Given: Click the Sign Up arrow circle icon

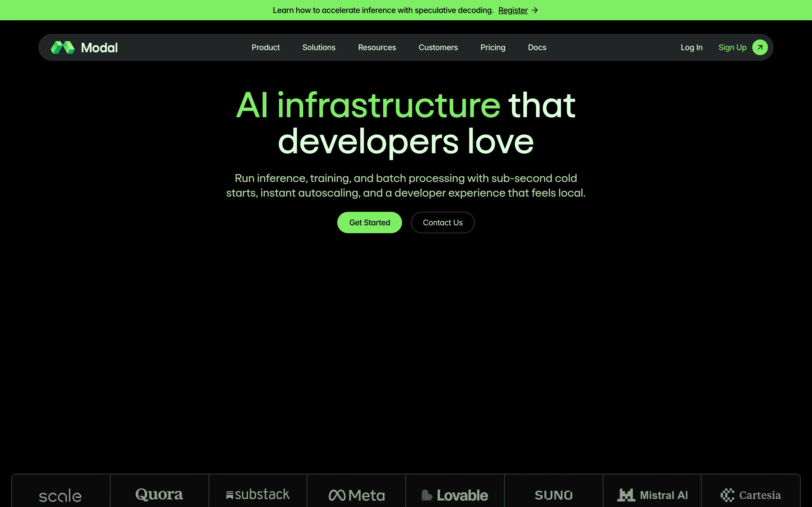Looking at the screenshot, I should click(x=760, y=47).
